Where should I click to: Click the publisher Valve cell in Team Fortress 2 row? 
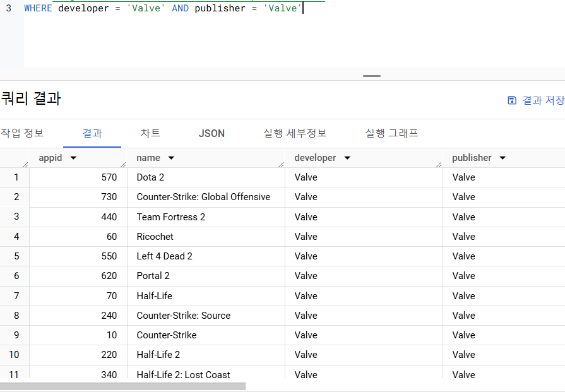click(504, 217)
